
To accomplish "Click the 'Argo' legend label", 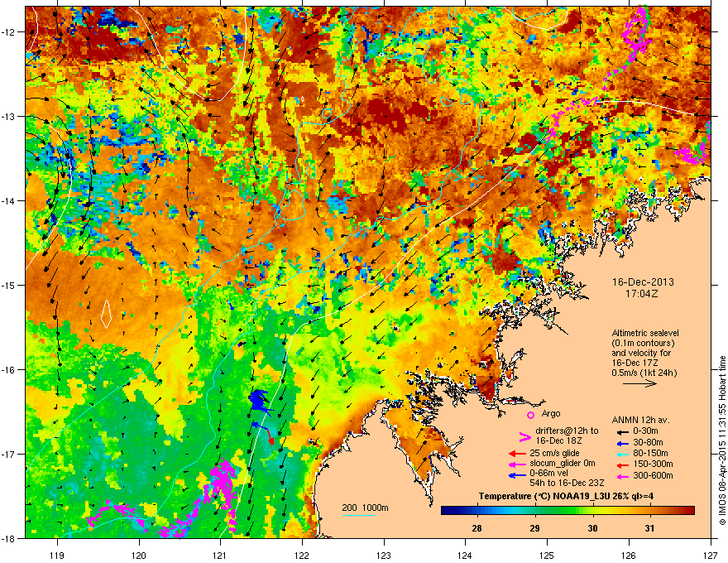I will coord(551,413).
